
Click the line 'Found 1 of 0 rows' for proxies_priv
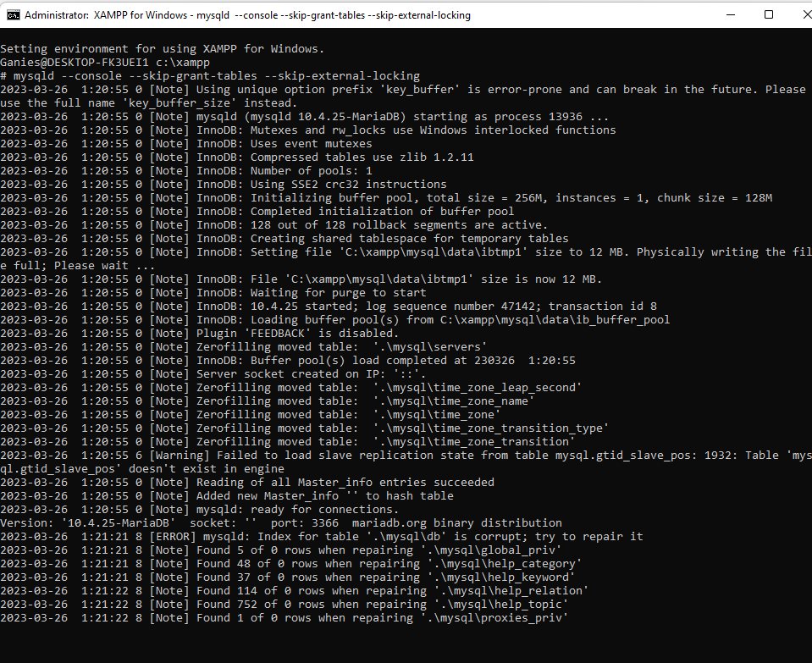click(x=284, y=617)
